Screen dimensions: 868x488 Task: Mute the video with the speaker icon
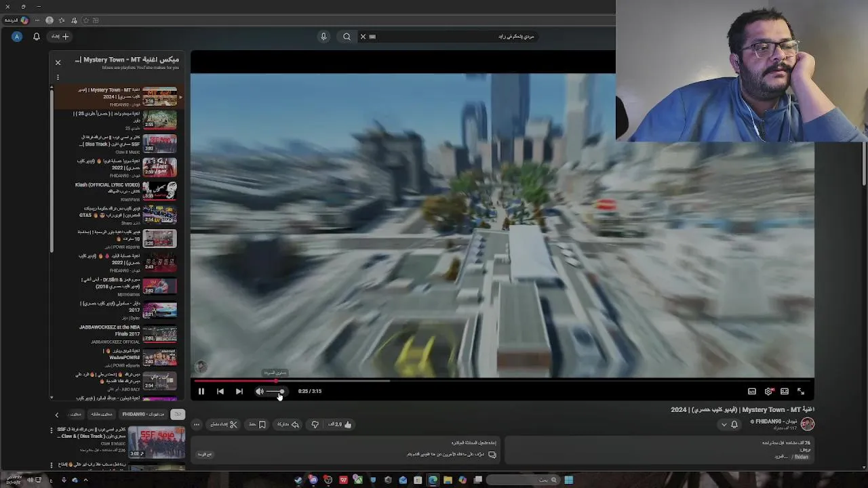click(260, 391)
